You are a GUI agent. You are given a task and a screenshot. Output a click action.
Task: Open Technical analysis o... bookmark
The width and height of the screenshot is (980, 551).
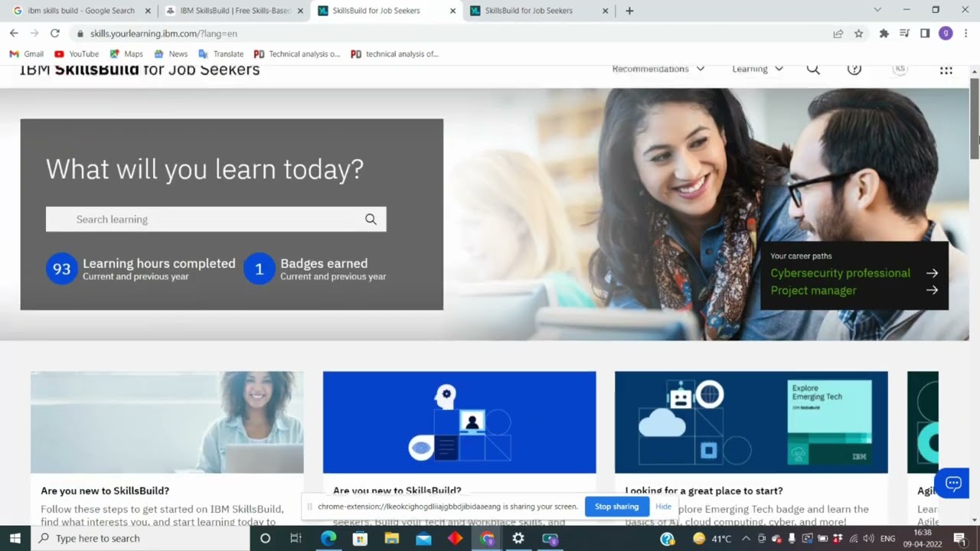297,54
